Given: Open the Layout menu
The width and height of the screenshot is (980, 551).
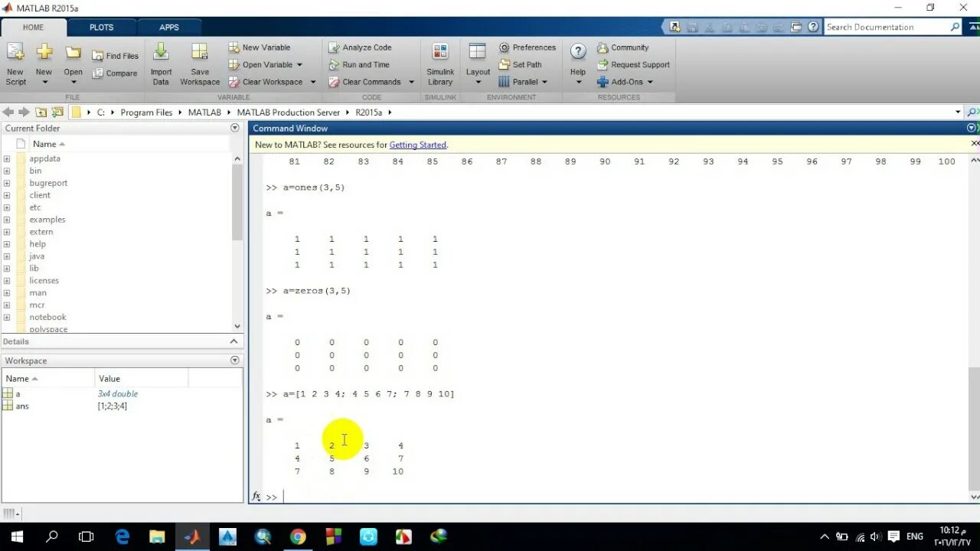Looking at the screenshot, I should (478, 64).
